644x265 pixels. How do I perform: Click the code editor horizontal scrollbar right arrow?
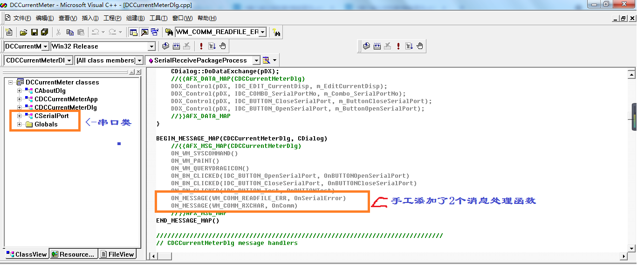tap(624, 256)
